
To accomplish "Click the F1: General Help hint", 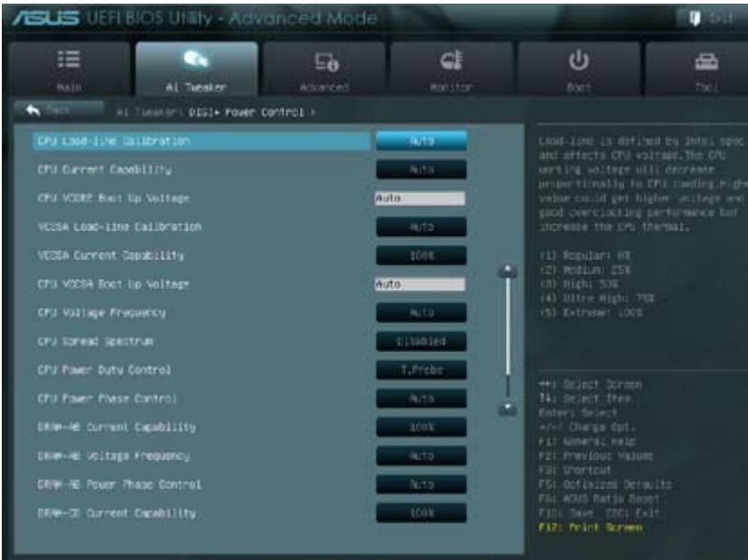I will pos(587,442).
